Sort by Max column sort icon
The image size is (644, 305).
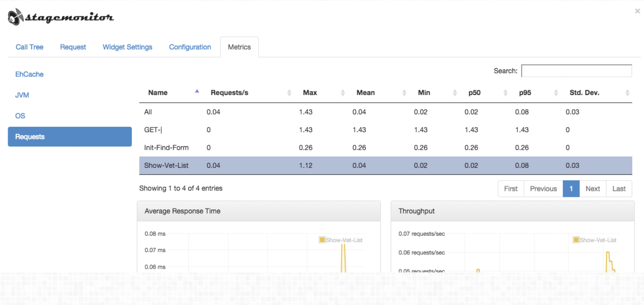point(343,93)
